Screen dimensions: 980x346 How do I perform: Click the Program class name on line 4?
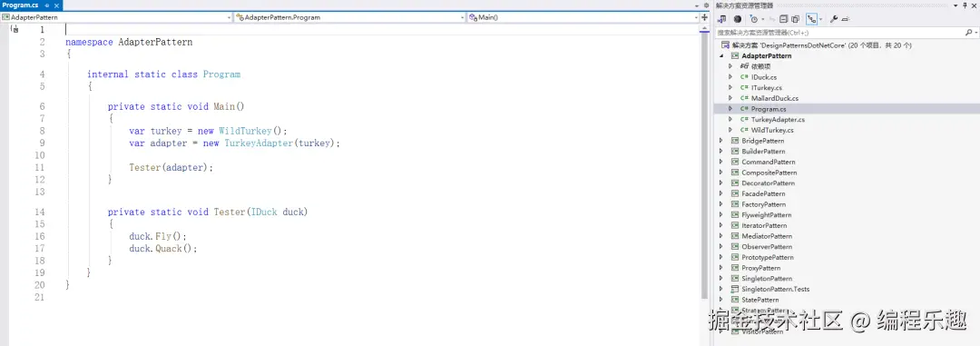[x=221, y=74]
